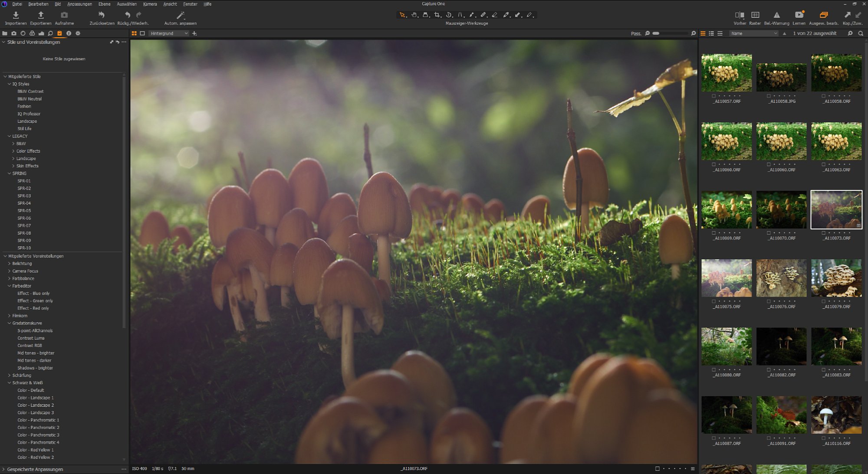Click the undo arrow in Rückg./Wiederh.
The height and width of the screenshot is (474, 868).
click(128, 15)
